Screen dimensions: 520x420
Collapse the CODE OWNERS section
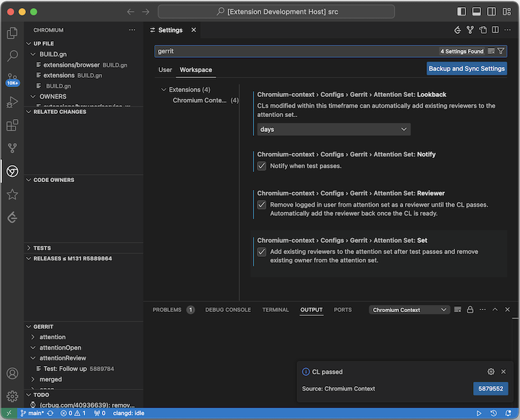point(29,180)
